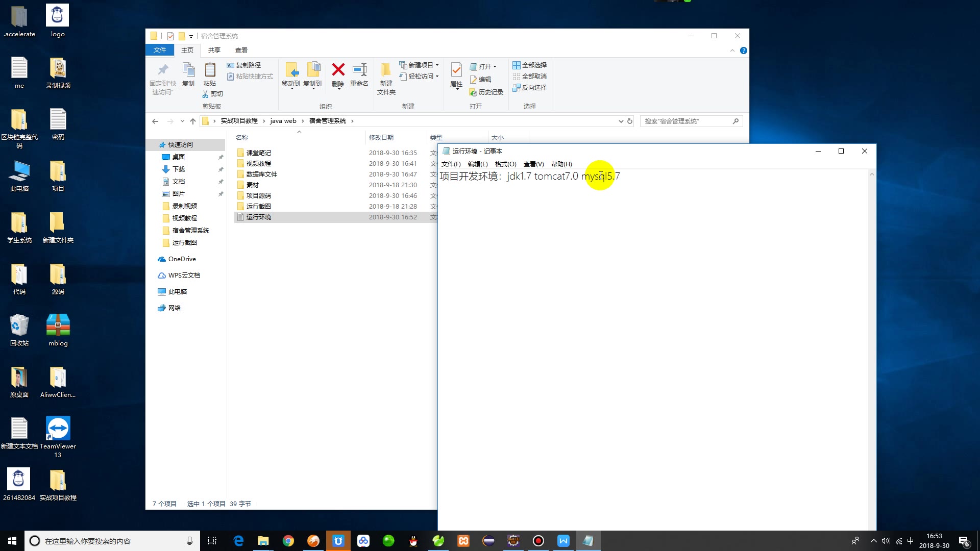The height and width of the screenshot is (551, 980).
Task: Unpin 桌面 from Quick Access via pin icon
Action: coord(220,157)
